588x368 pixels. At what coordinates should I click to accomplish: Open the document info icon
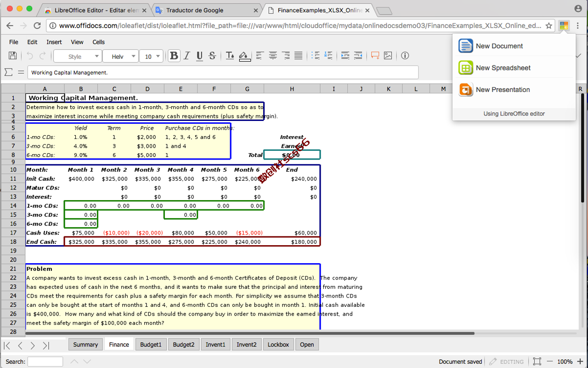coord(405,56)
